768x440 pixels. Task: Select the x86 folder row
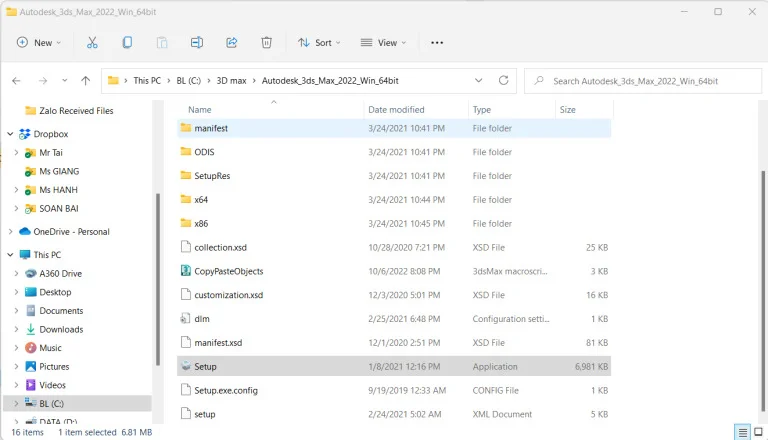click(x=394, y=223)
